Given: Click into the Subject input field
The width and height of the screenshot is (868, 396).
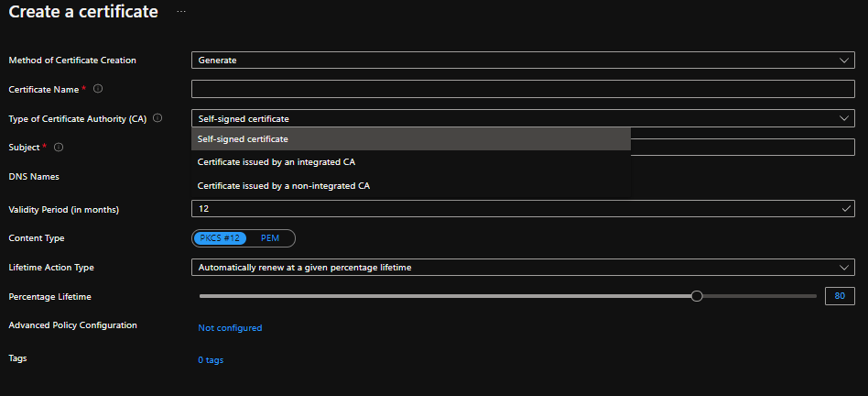Looking at the screenshot, I should (742, 148).
